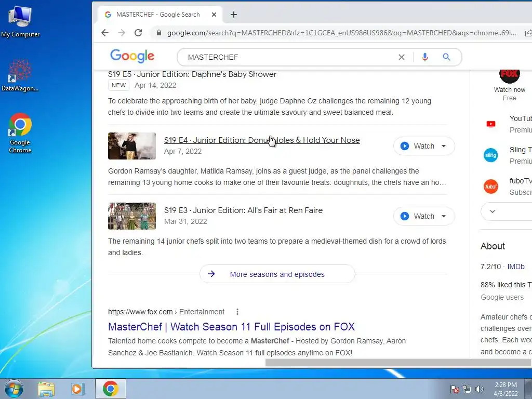Select the Sling TV streaming icon
This screenshot has height=399, width=532.
(490, 155)
